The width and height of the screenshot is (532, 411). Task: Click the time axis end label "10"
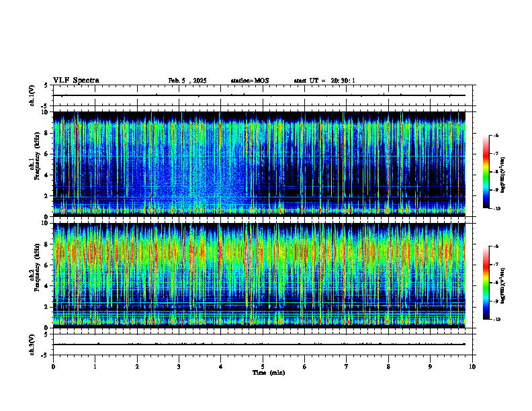click(x=472, y=367)
